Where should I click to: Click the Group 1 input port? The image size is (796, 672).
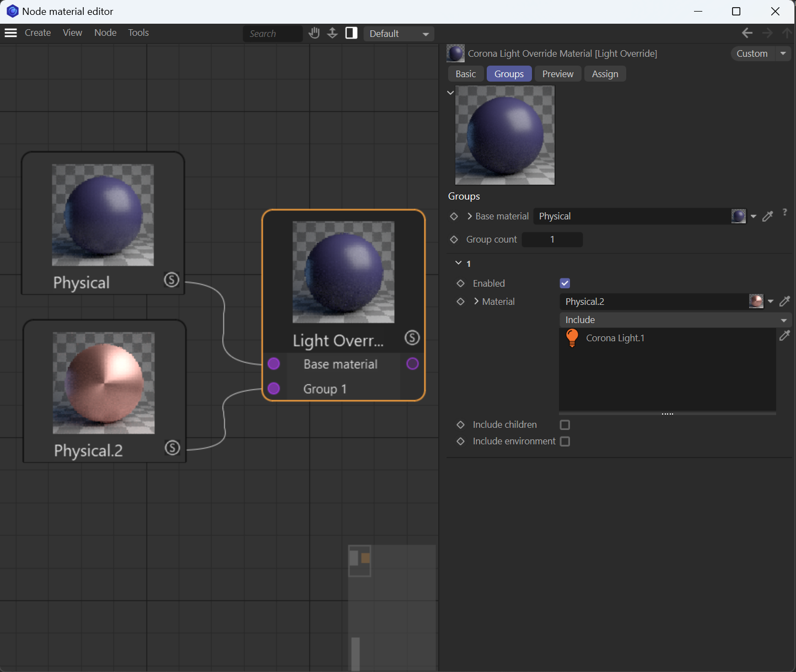273,389
